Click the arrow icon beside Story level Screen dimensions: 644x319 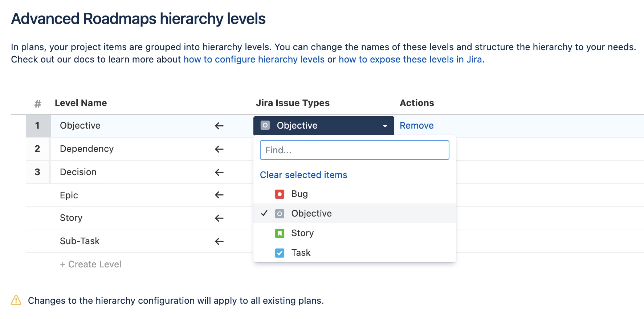(x=219, y=218)
